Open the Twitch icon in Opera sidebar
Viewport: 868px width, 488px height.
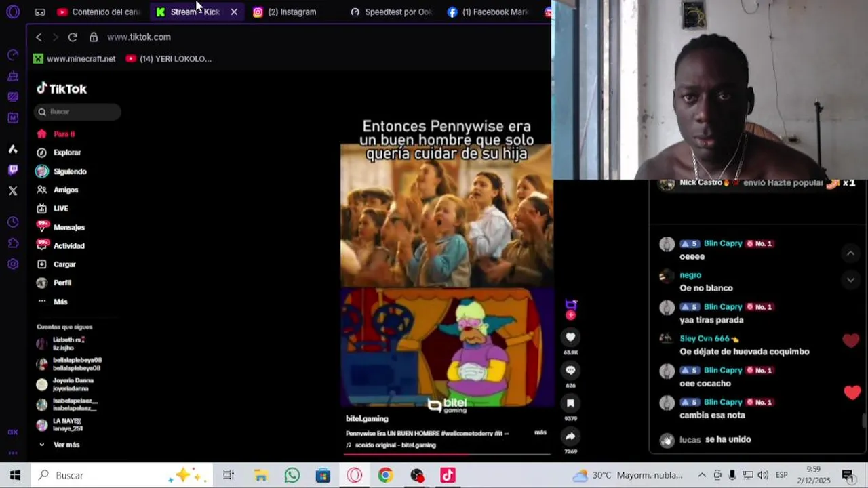pyautogui.click(x=13, y=169)
